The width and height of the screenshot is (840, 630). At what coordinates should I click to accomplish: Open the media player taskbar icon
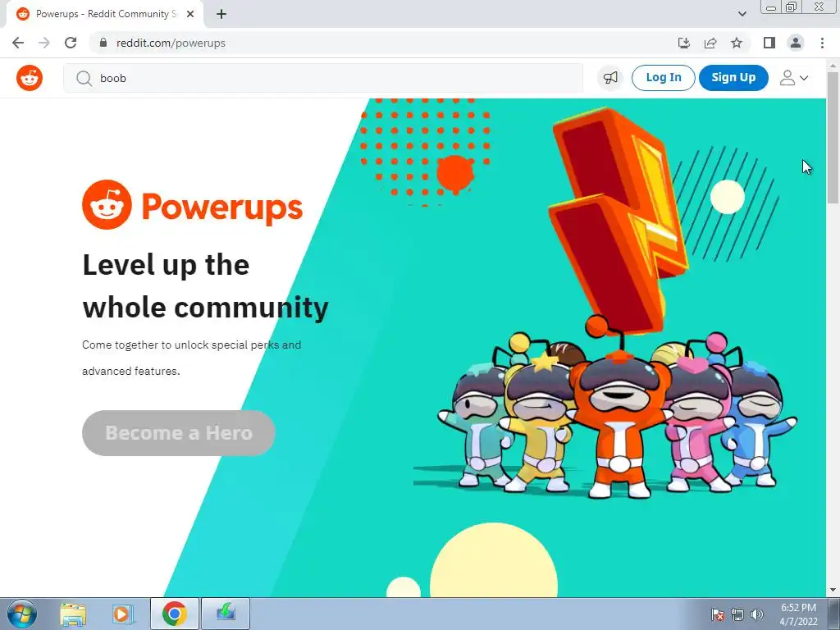(122, 614)
